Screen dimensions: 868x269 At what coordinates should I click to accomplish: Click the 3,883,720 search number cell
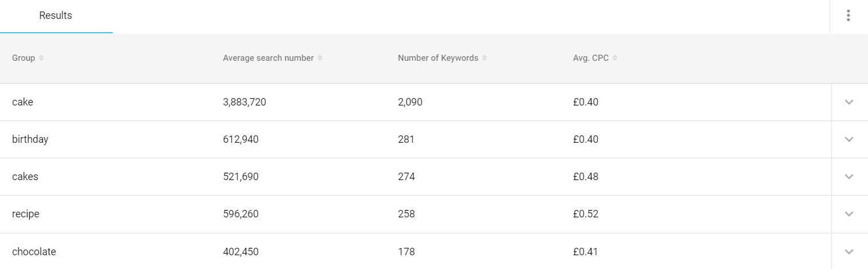point(244,102)
